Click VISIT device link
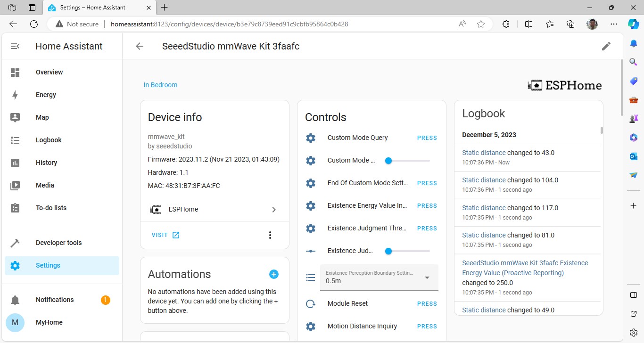The image size is (644, 343). click(165, 235)
